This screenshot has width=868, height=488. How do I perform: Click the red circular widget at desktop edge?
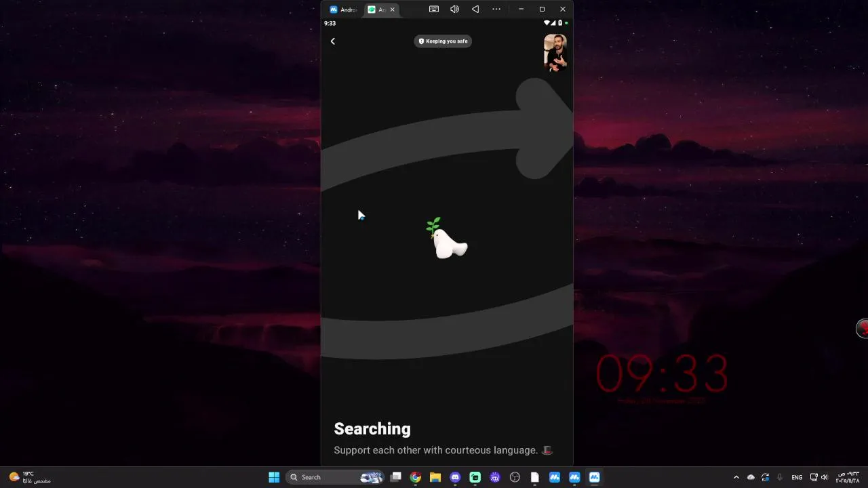[863, 329]
